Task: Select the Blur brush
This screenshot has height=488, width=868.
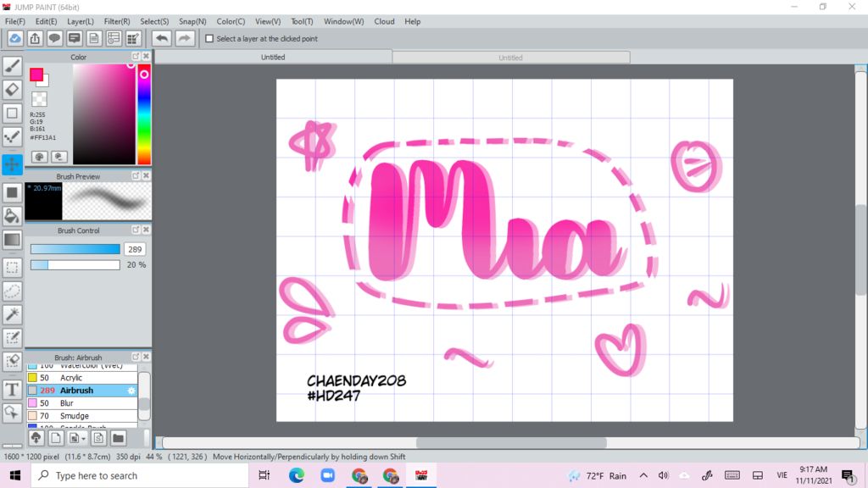Action: [82, 403]
